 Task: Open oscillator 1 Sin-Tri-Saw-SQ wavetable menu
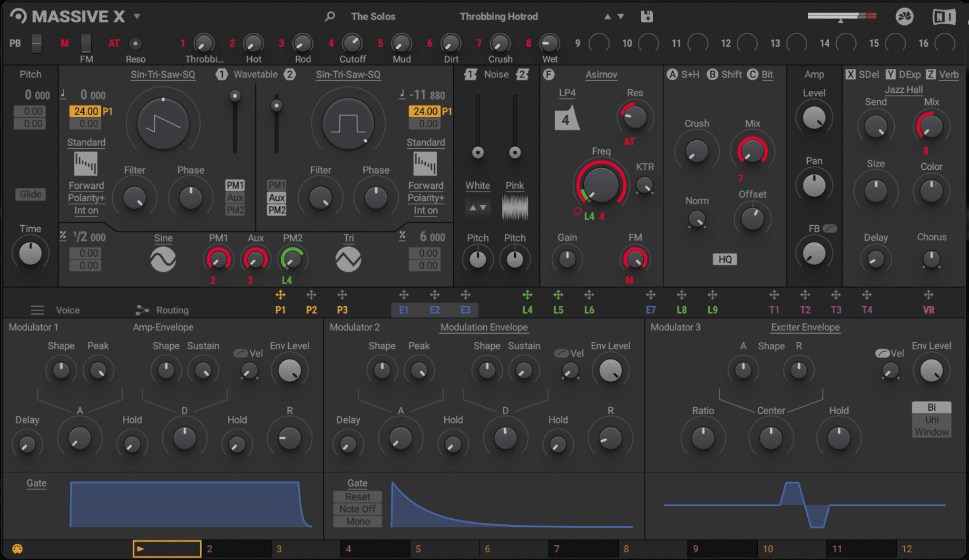(163, 75)
